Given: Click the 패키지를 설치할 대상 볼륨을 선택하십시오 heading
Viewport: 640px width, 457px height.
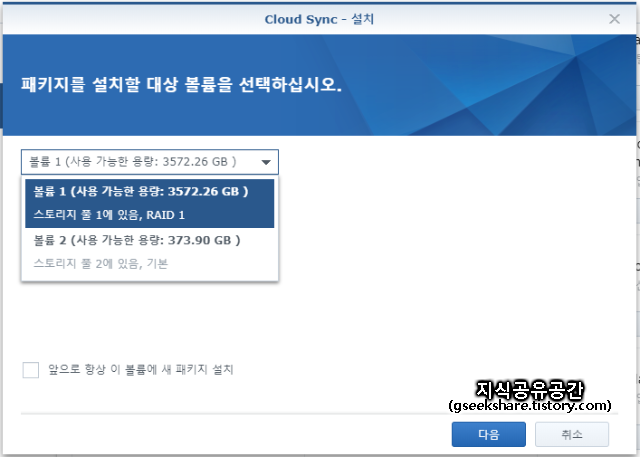Looking at the screenshot, I should tap(181, 84).
